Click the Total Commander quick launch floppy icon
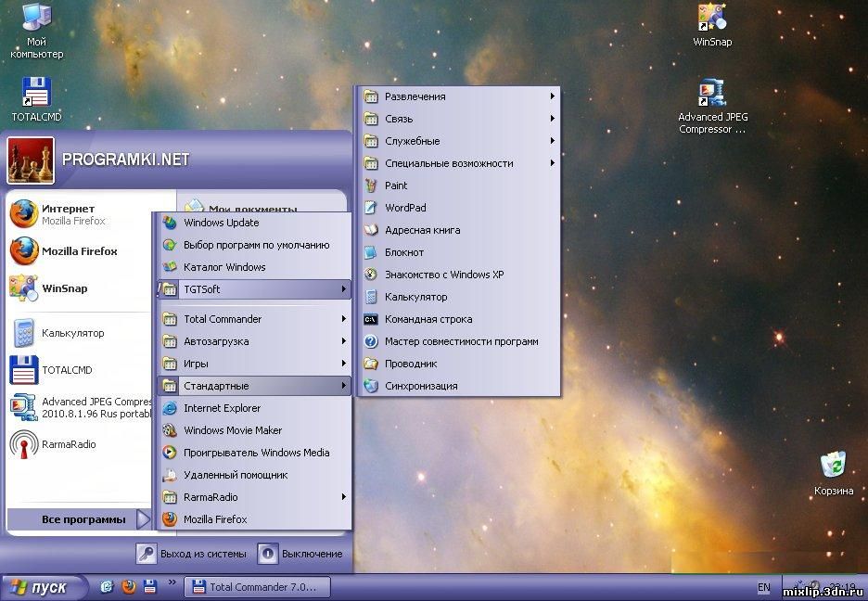 click(150, 586)
